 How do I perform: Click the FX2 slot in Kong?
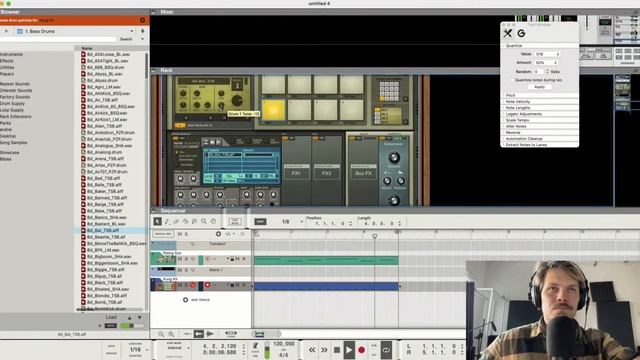[x=327, y=173]
